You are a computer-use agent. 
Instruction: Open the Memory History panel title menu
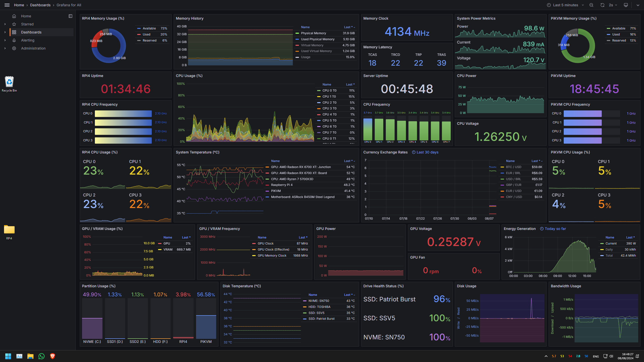tap(190, 18)
